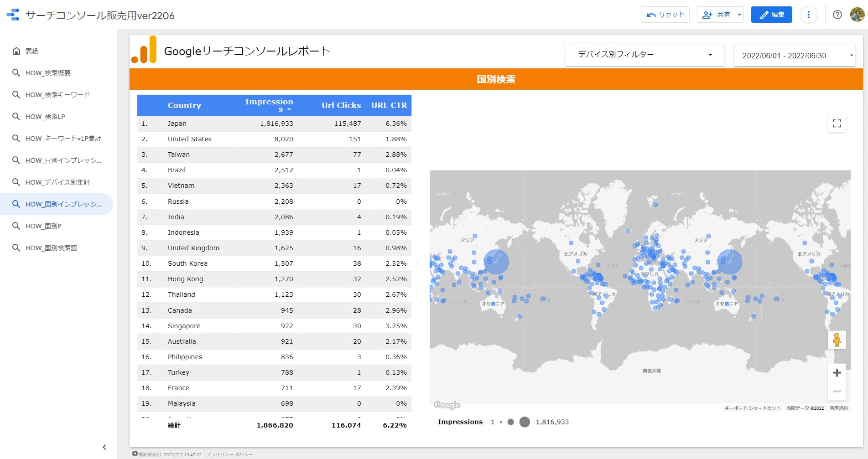
Task: Click the India country cell
Action: pyautogui.click(x=176, y=217)
